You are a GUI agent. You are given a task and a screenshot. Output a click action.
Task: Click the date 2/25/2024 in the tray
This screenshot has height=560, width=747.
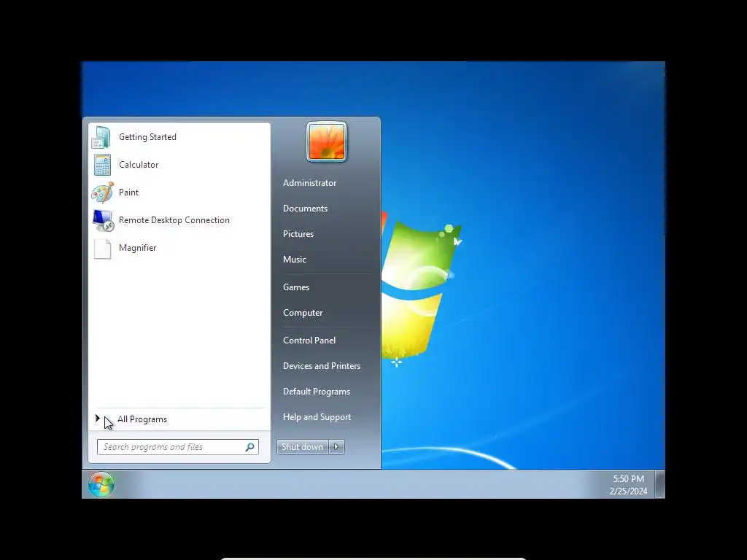[x=628, y=491]
